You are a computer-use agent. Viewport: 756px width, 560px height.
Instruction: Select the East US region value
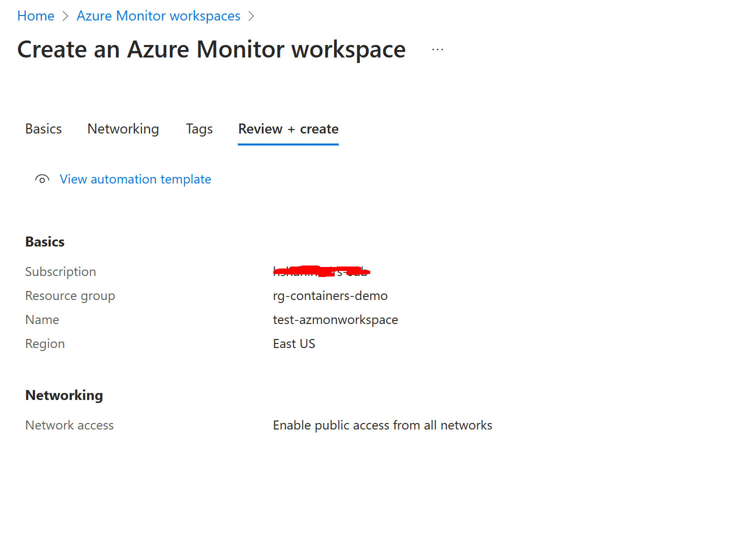pyautogui.click(x=294, y=343)
